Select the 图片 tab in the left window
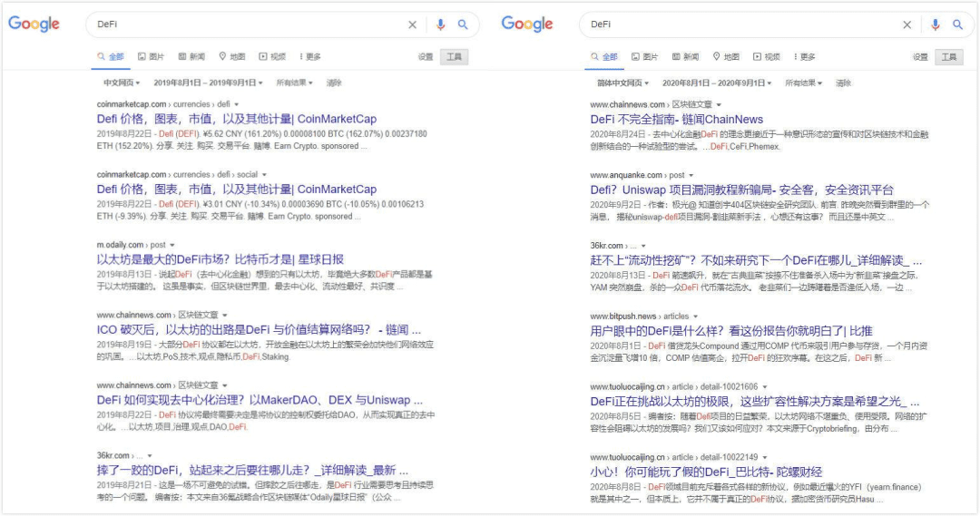The width and height of the screenshot is (980, 516). 152,57
